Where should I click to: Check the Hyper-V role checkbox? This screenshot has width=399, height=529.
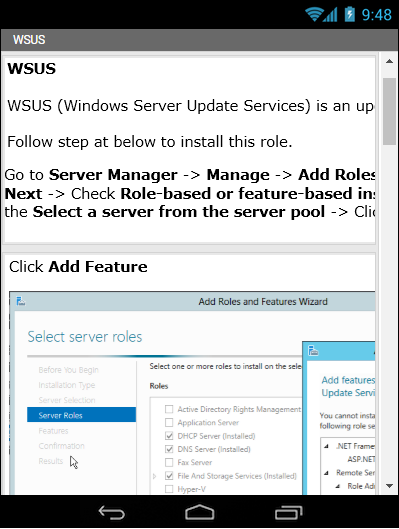[x=169, y=489]
